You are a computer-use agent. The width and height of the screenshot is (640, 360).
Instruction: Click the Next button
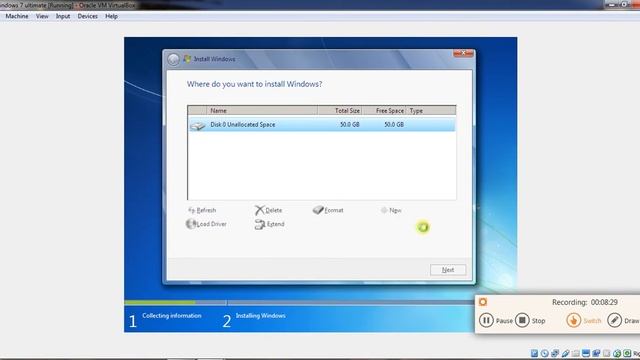click(448, 270)
